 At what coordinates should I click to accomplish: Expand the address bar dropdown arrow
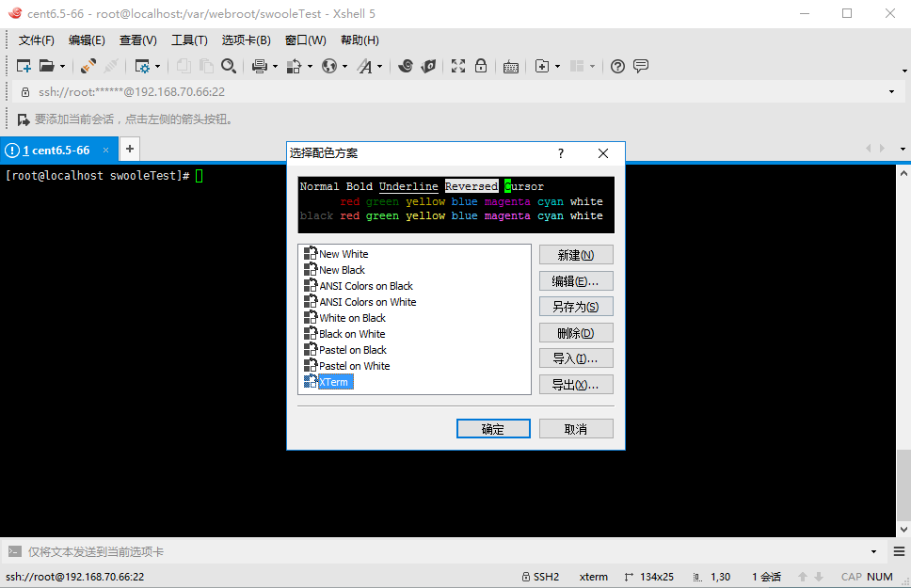pos(892,92)
